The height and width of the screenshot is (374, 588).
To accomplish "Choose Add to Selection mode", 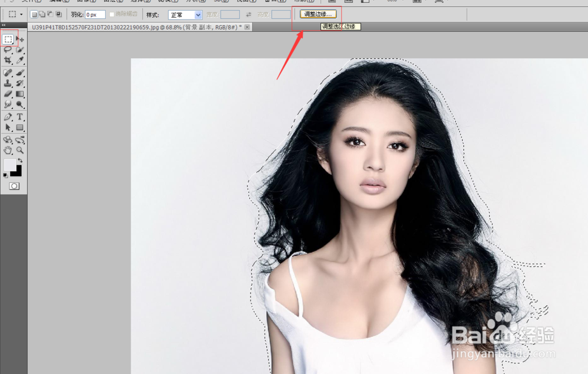I will 42,14.
